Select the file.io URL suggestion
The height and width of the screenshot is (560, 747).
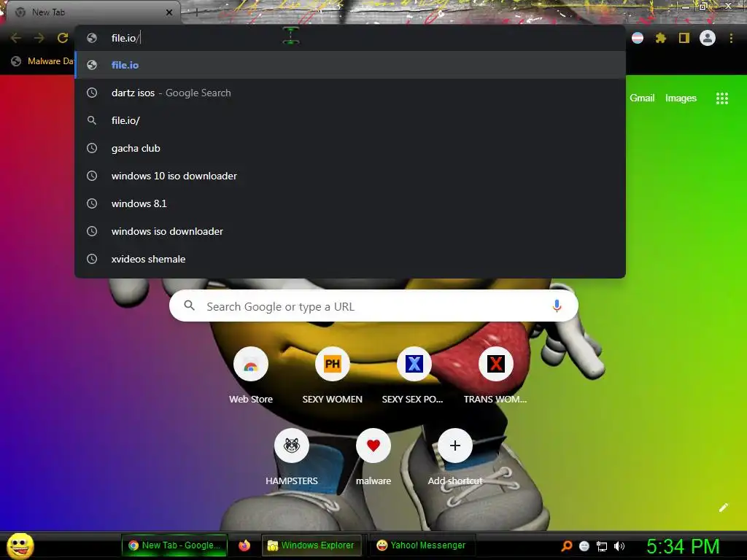point(350,65)
